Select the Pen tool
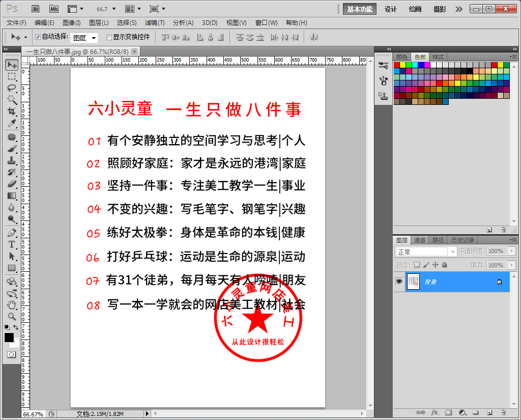This screenshot has height=420, width=521. point(12,233)
